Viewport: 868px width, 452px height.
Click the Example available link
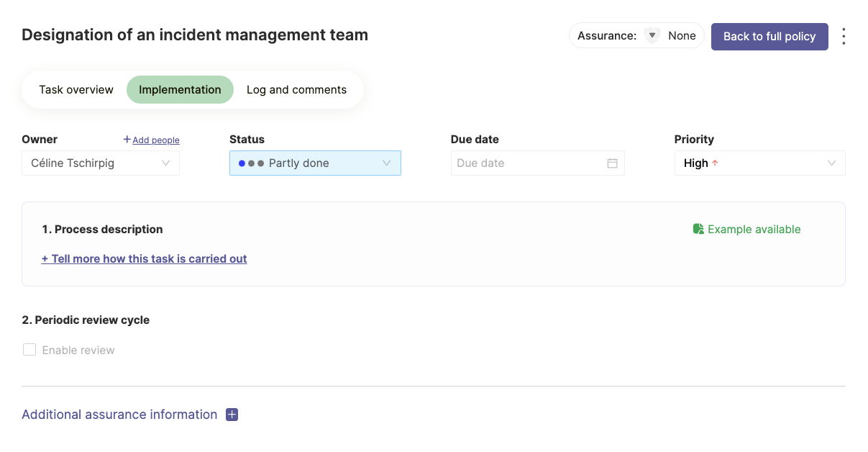pos(746,229)
